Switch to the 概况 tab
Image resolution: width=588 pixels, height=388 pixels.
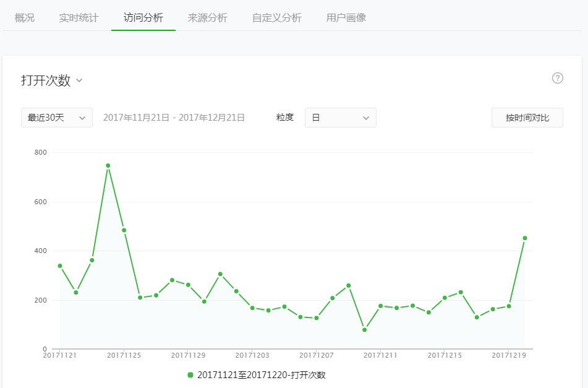pyautogui.click(x=25, y=17)
